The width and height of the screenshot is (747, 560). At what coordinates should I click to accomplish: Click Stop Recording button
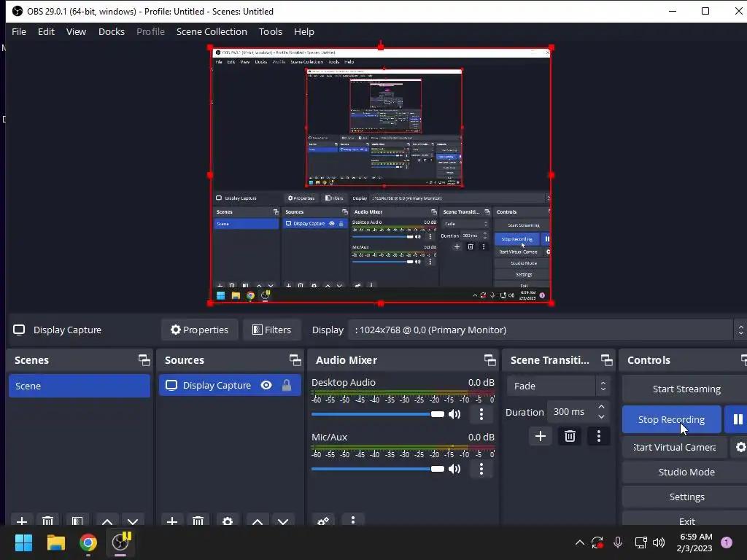[672, 419]
